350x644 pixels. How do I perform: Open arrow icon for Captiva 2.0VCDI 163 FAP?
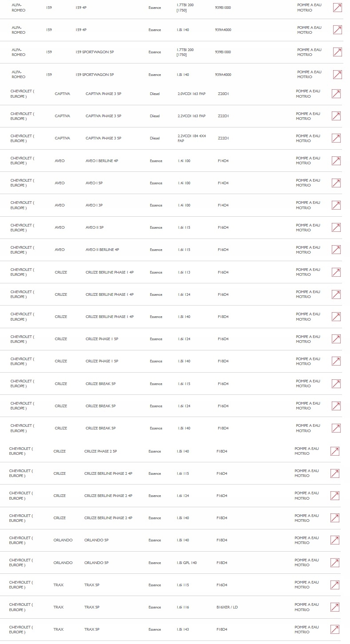coord(336,94)
